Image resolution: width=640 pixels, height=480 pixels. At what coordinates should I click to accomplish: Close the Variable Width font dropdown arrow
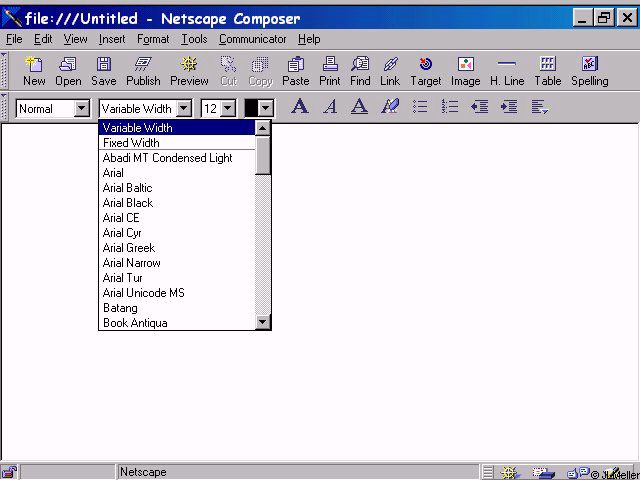coord(184,109)
